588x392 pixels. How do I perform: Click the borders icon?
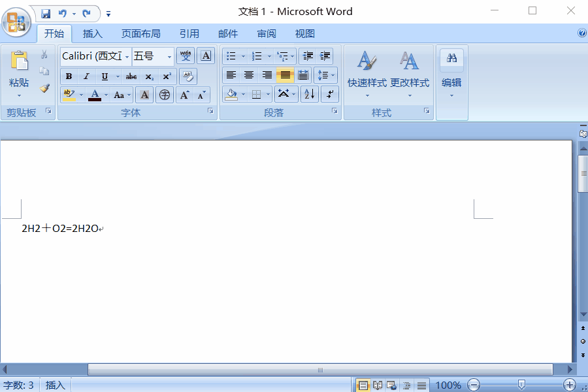click(x=257, y=94)
